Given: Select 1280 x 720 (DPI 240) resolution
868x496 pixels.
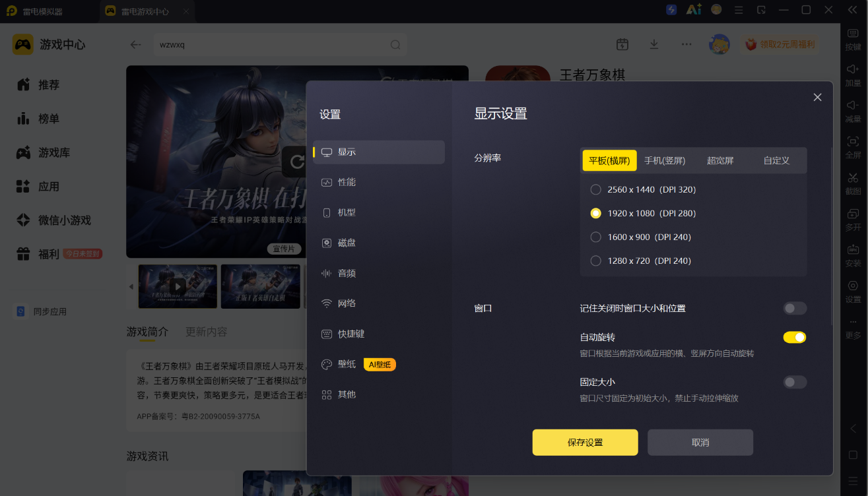Looking at the screenshot, I should tap(641, 261).
